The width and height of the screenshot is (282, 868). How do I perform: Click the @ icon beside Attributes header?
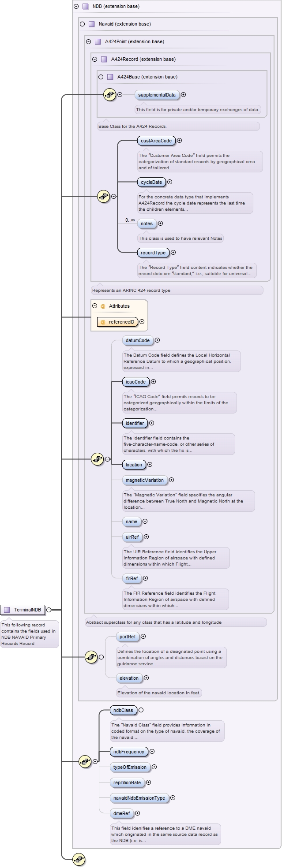click(x=103, y=306)
